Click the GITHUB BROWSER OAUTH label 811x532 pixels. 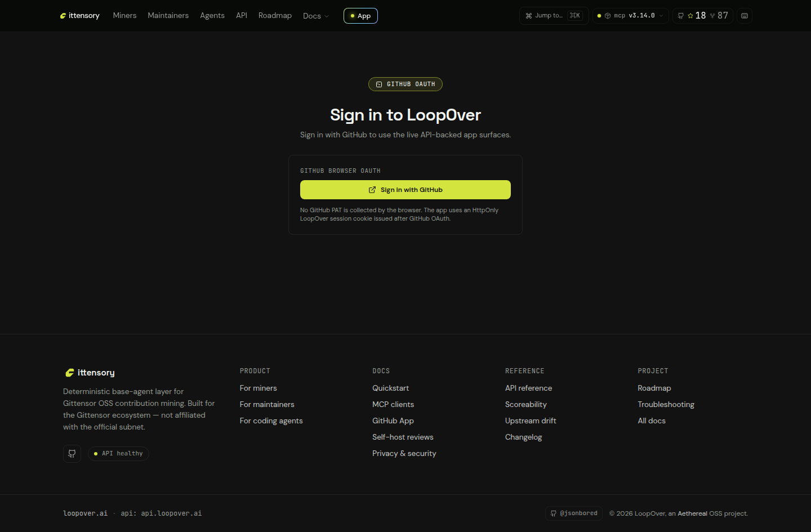click(340, 171)
